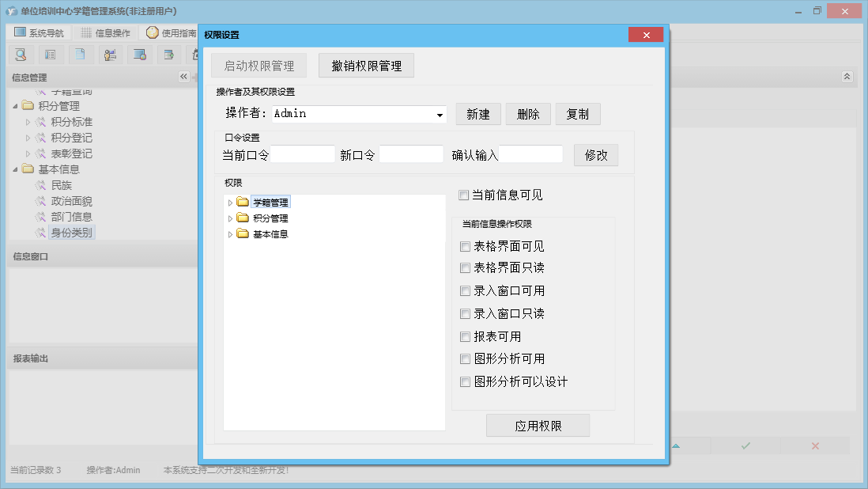Click the monitor with globe toolbar icon

coord(139,55)
